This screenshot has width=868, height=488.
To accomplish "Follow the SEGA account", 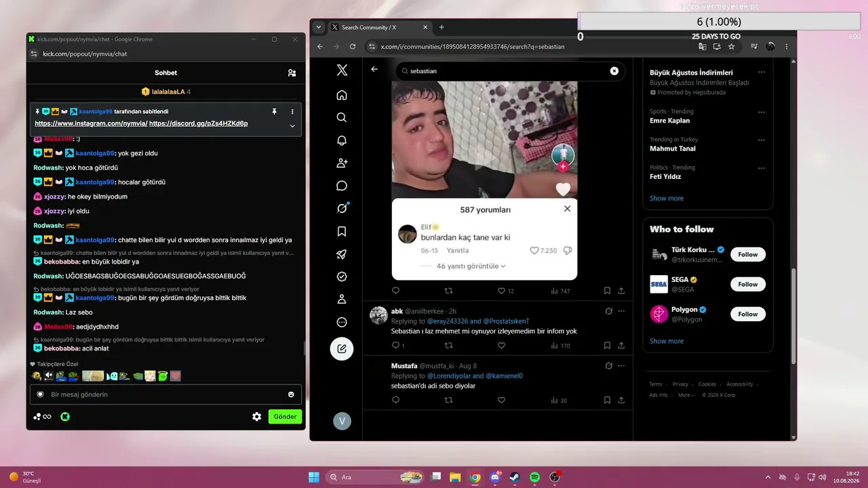I will point(748,284).
